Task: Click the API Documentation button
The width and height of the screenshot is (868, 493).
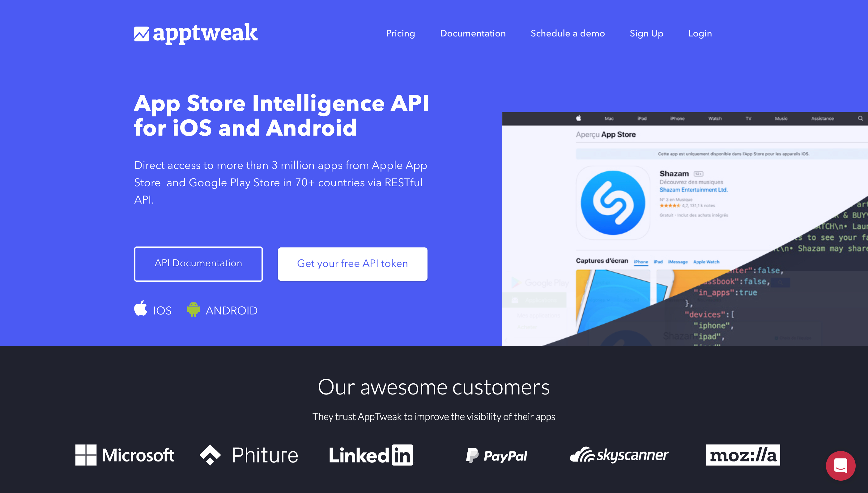Action: click(x=198, y=263)
